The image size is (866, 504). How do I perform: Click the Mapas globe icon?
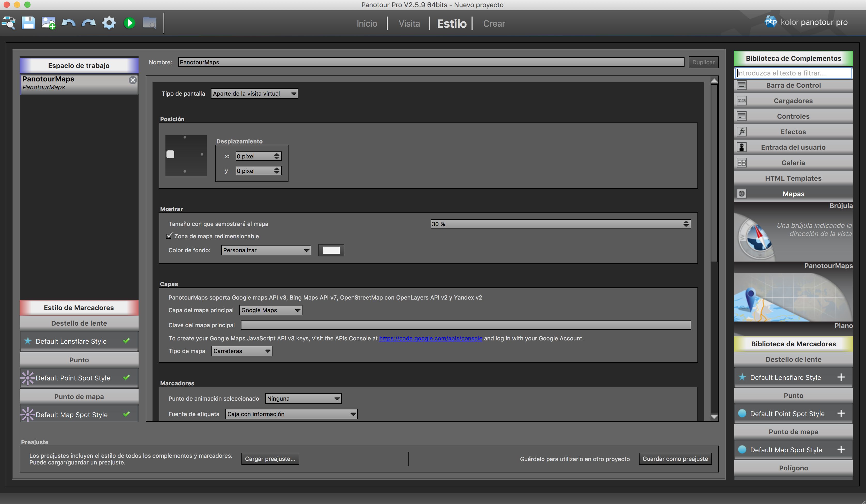tap(742, 194)
